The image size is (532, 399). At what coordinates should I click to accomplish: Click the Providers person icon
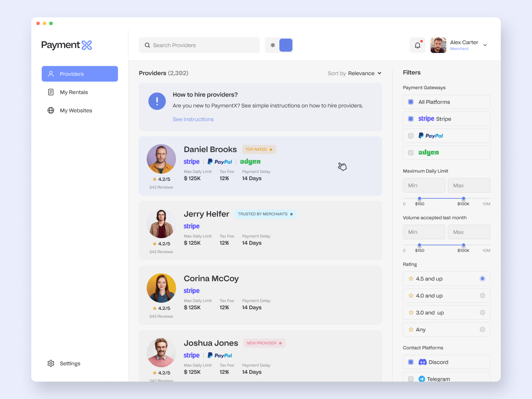click(x=51, y=74)
